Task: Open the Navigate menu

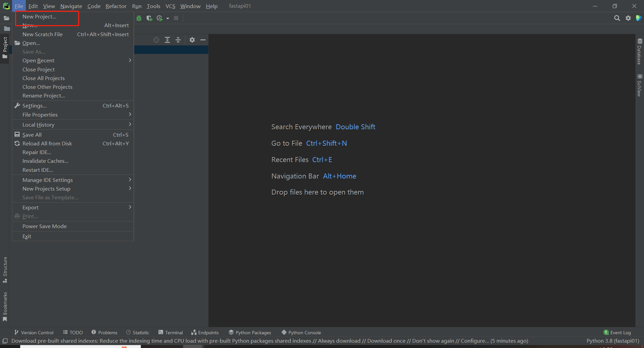Action: 71,6
